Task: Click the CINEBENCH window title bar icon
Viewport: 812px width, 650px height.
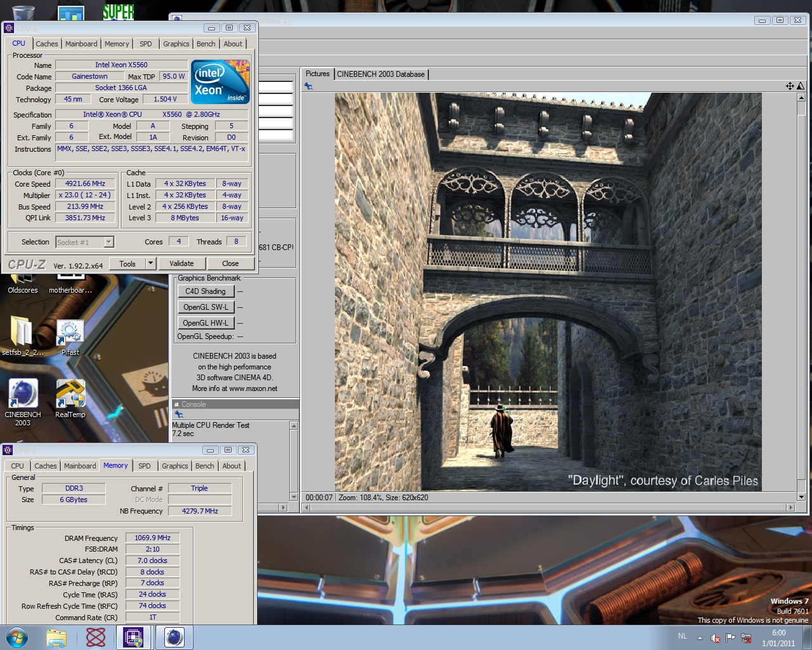Action: pos(177,20)
